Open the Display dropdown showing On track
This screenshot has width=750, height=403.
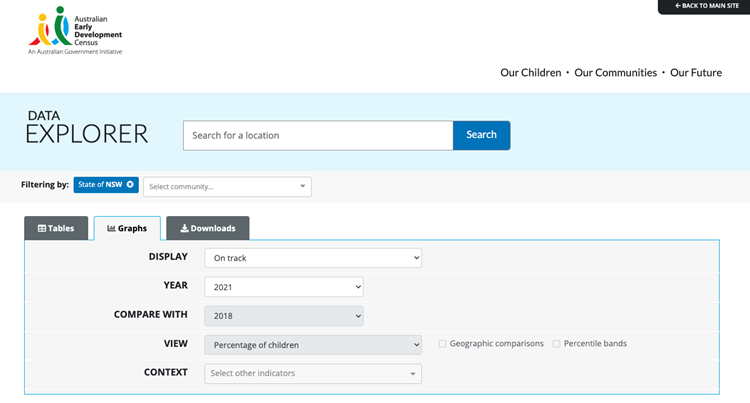(x=313, y=258)
